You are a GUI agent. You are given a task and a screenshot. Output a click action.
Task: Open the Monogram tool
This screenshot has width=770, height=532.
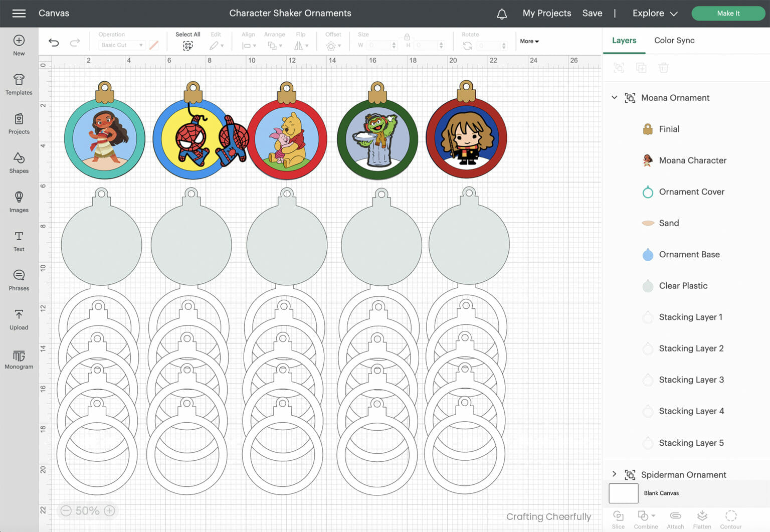[x=19, y=359]
